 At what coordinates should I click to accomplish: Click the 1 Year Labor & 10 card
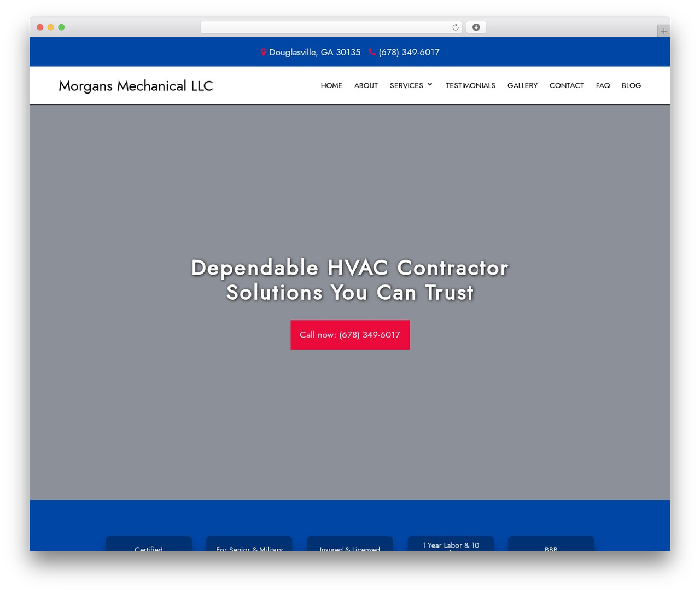451,544
